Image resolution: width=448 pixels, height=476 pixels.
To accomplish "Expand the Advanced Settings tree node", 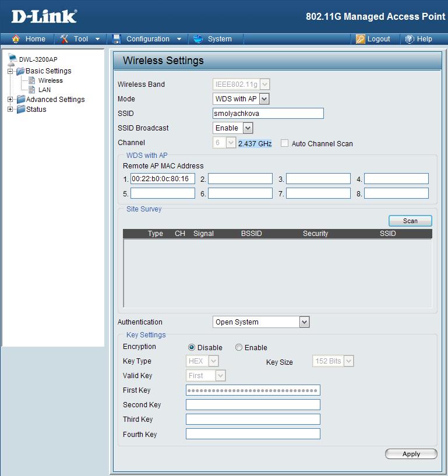I will pos(10,99).
